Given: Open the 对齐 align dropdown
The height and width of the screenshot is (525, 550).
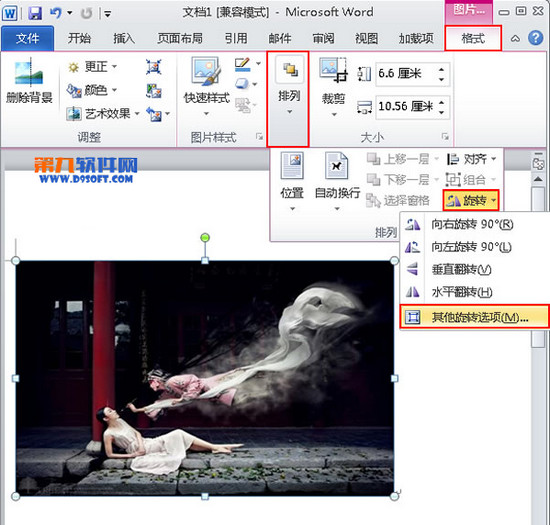Looking at the screenshot, I should pos(472,159).
